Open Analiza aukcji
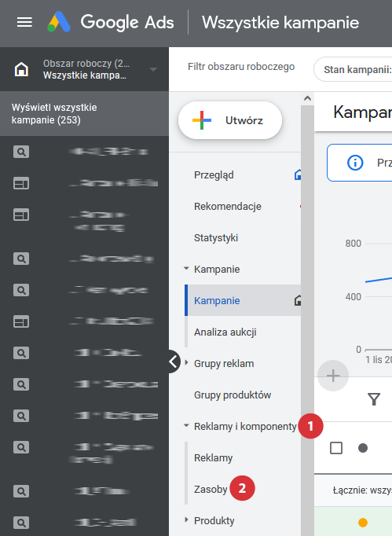Viewport: 392px width, 536px height. pyautogui.click(x=225, y=332)
